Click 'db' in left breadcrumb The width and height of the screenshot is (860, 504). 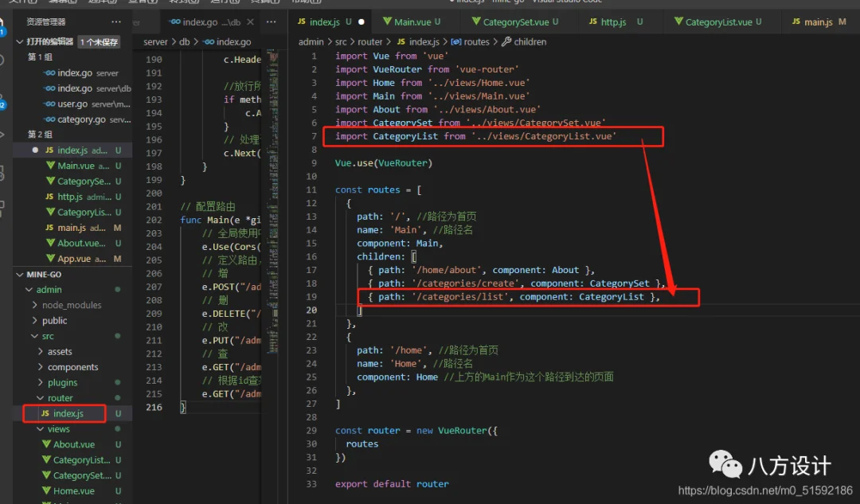184,41
